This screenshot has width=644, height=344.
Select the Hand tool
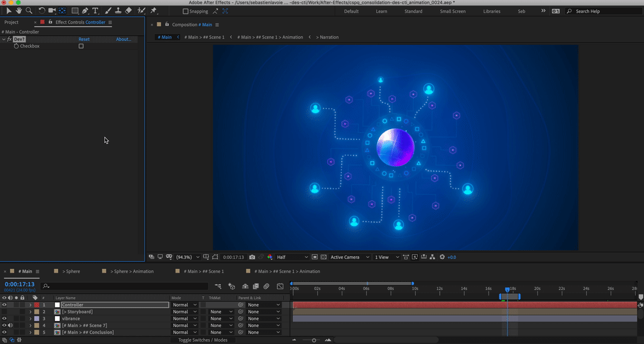(x=19, y=11)
